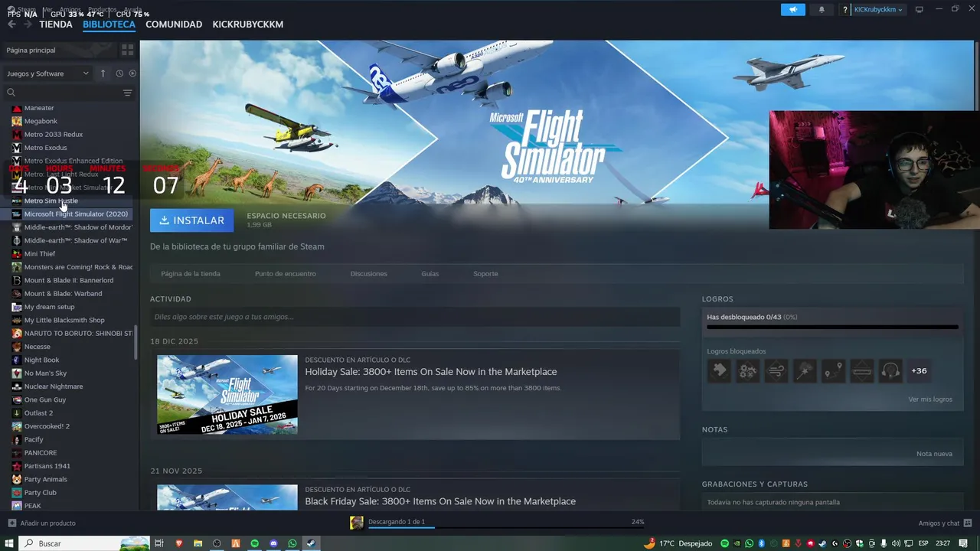Show the +36 more locked achievements
Viewport: 980px width, 551px height.
click(919, 371)
